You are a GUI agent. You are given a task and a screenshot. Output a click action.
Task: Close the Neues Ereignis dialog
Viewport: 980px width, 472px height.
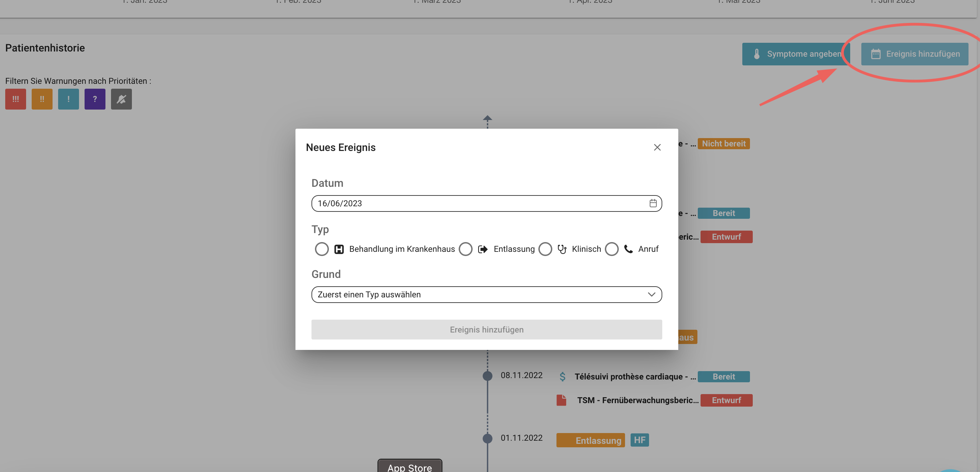point(657,147)
